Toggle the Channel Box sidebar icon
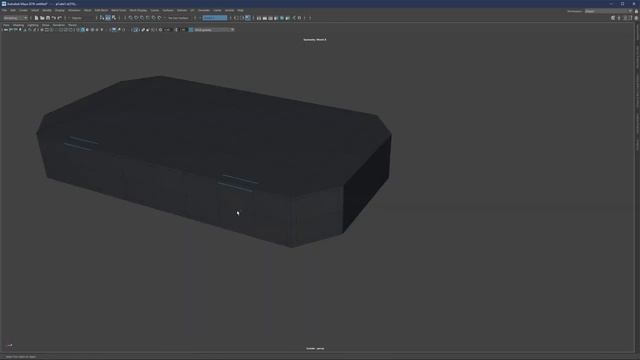The height and width of the screenshot is (360, 640). 636,18
